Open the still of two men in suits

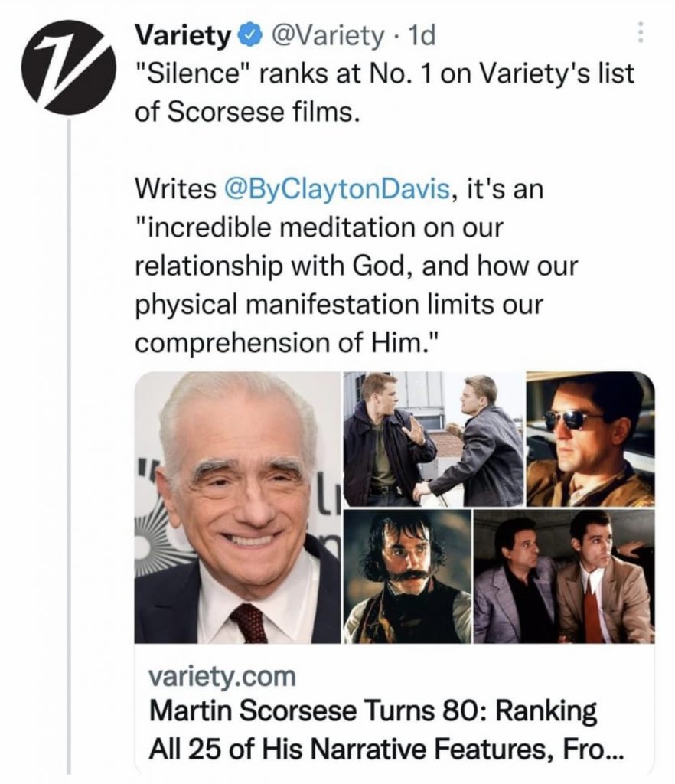coord(563,577)
